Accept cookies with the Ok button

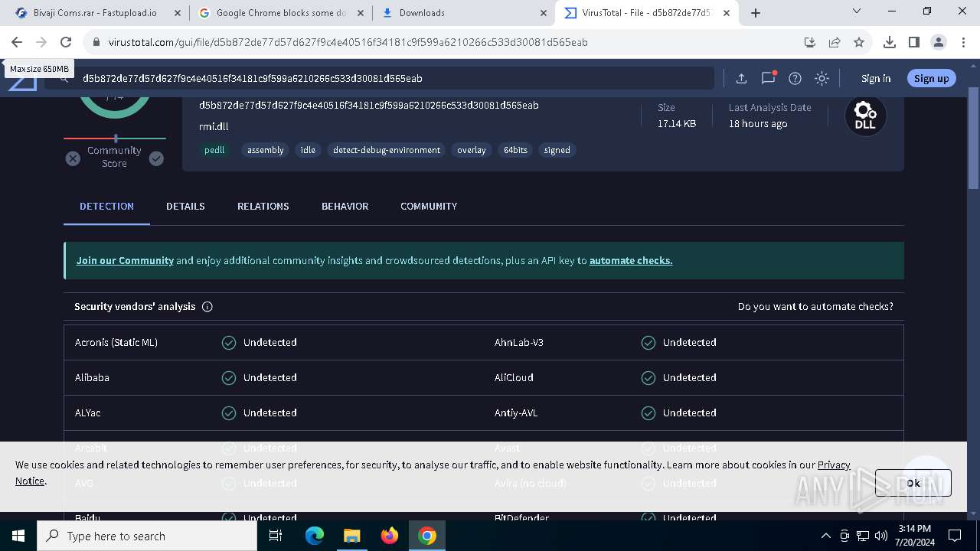[913, 483]
